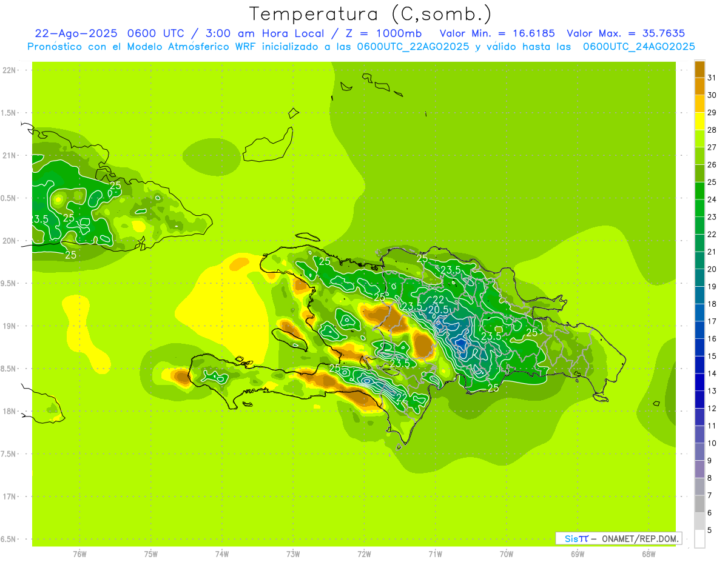Click the 71W longitude axis label

tap(435, 554)
